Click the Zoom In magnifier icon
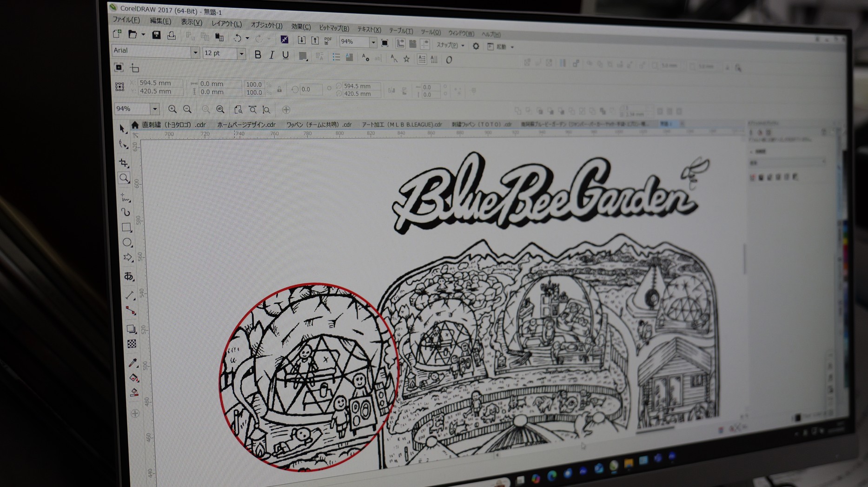This screenshot has height=487, width=868. [172, 109]
